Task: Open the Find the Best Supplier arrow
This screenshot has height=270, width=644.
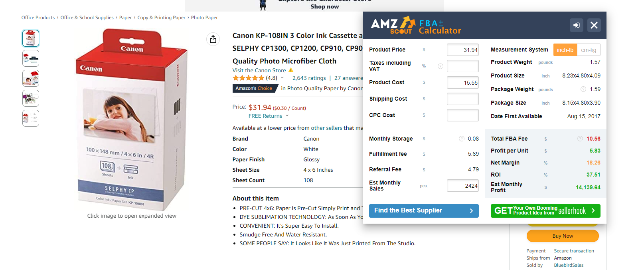Action: pos(471,211)
